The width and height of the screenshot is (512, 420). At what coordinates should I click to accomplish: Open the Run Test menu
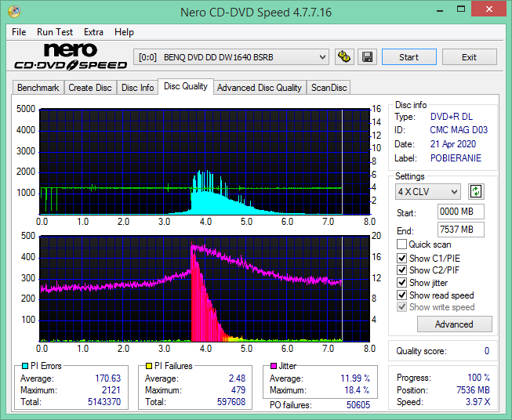pos(55,32)
